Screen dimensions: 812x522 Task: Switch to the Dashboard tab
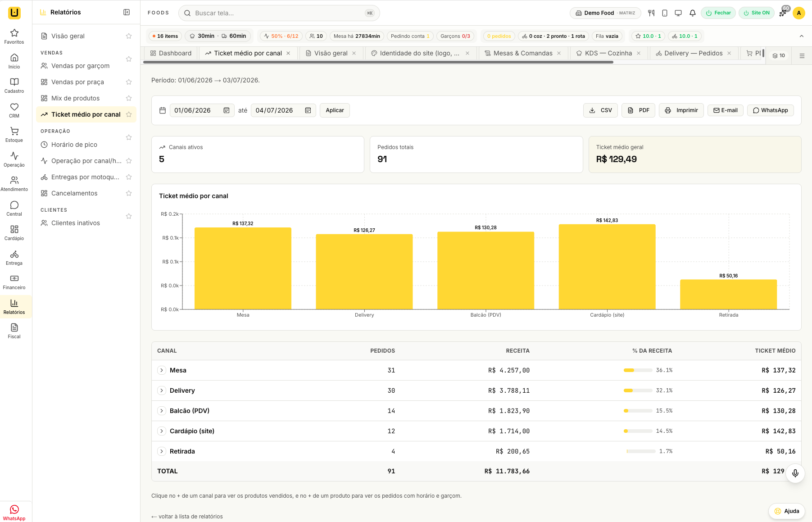(171, 53)
